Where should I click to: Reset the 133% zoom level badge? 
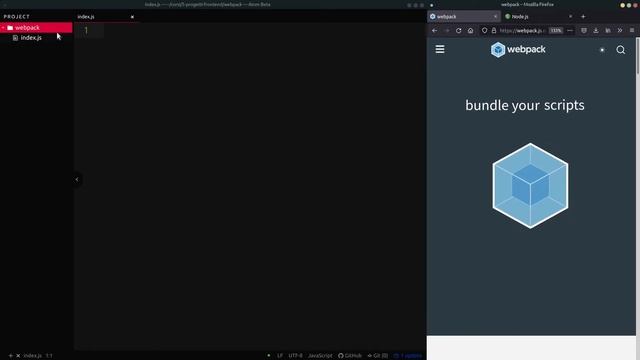pos(556,31)
